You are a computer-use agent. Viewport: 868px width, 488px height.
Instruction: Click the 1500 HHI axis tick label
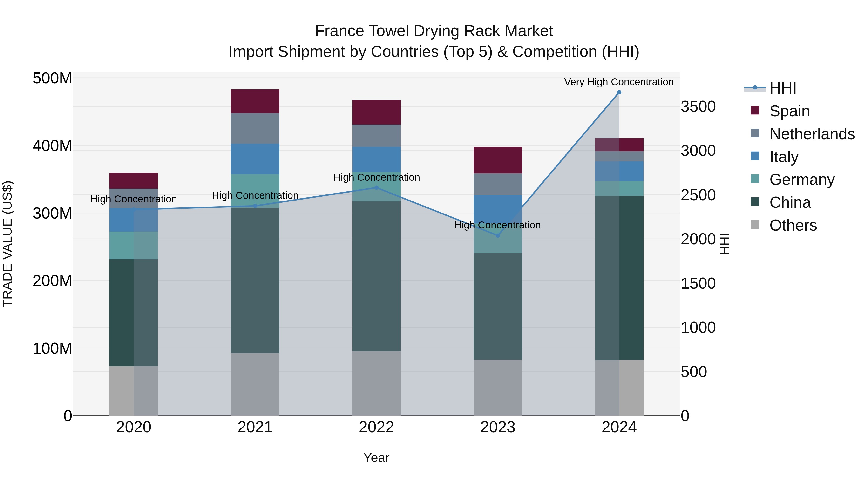pyautogui.click(x=698, y=283)
